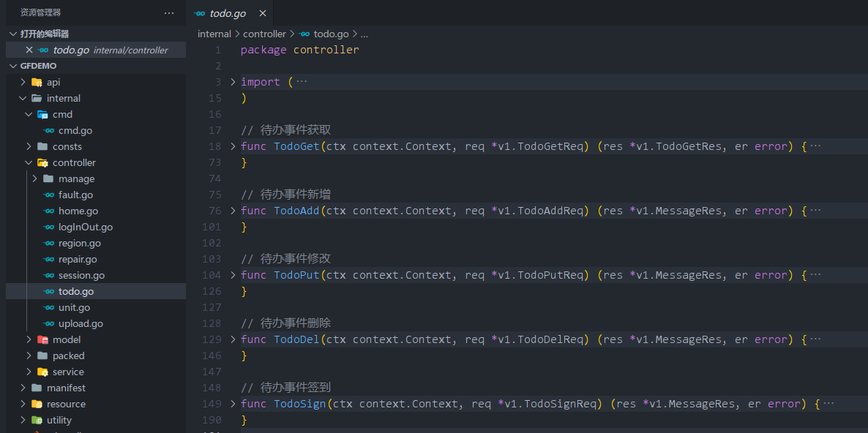Expand the manage folder

[x=34, y=178]
